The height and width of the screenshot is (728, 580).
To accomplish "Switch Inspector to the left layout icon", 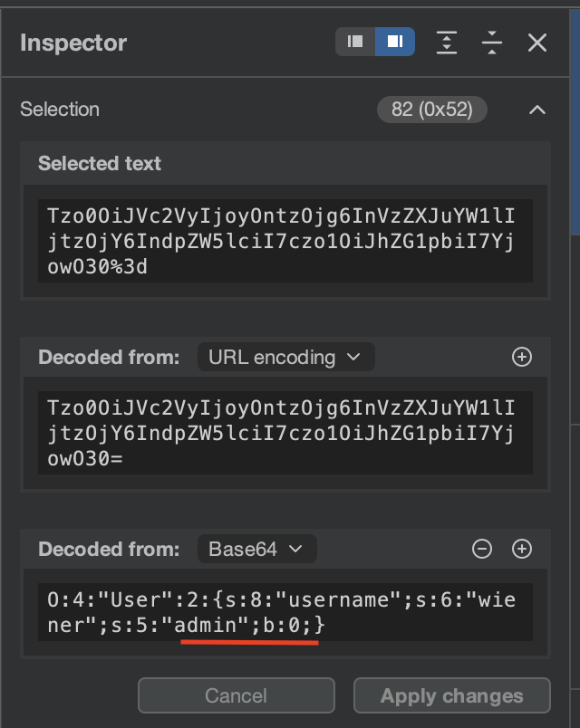I will click(x=355, y=42).
